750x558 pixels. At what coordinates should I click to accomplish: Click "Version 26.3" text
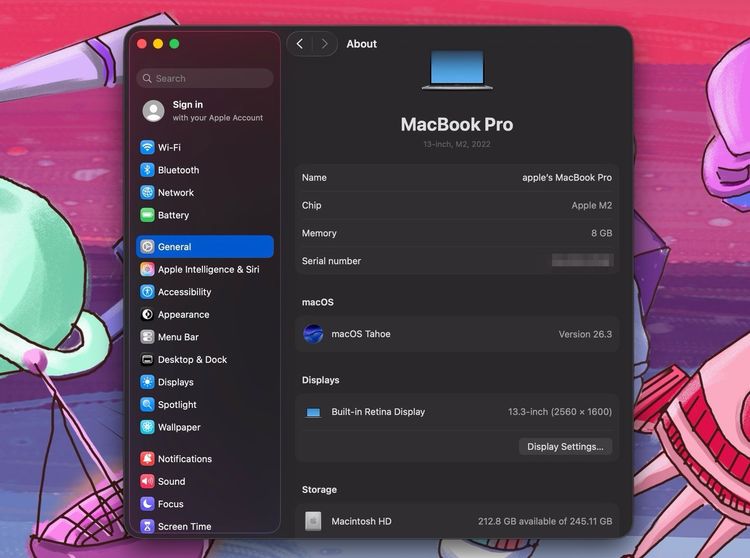(585, 334)
